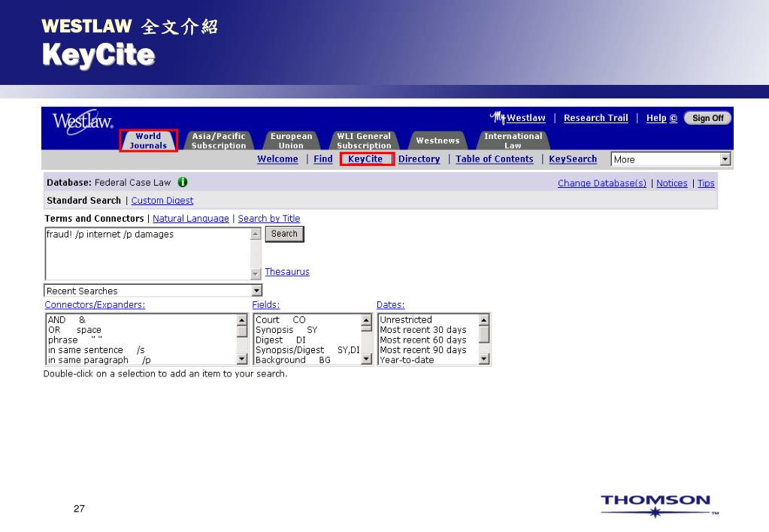Click the Westlaw logo

coord(83,121)
